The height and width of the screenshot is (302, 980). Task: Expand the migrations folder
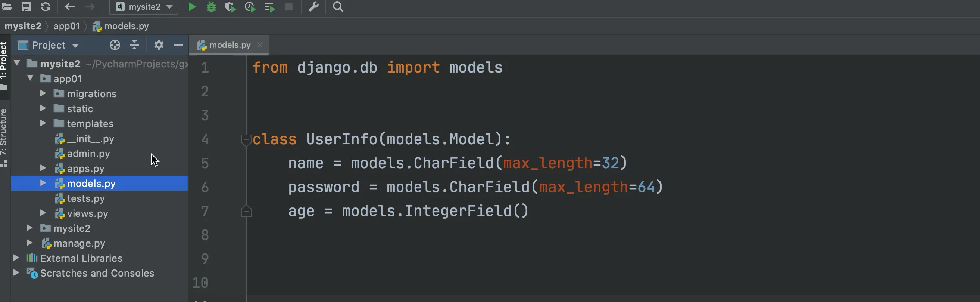coord(43,94)
